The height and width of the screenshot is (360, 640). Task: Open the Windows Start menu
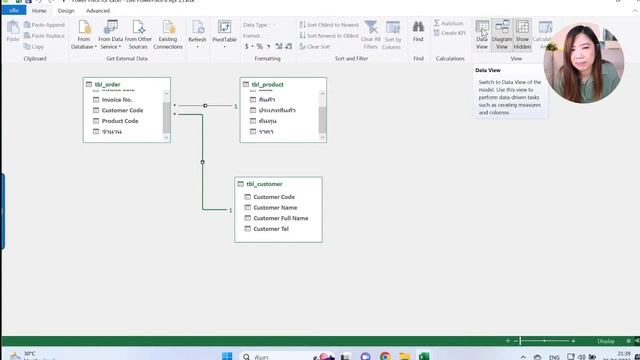pyautogui.click(x=227, y=356)
